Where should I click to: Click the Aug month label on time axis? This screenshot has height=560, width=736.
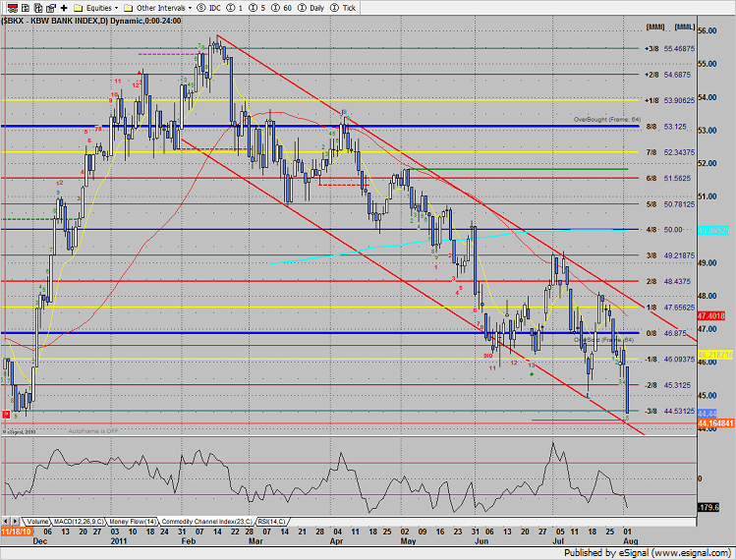(631, 541)
